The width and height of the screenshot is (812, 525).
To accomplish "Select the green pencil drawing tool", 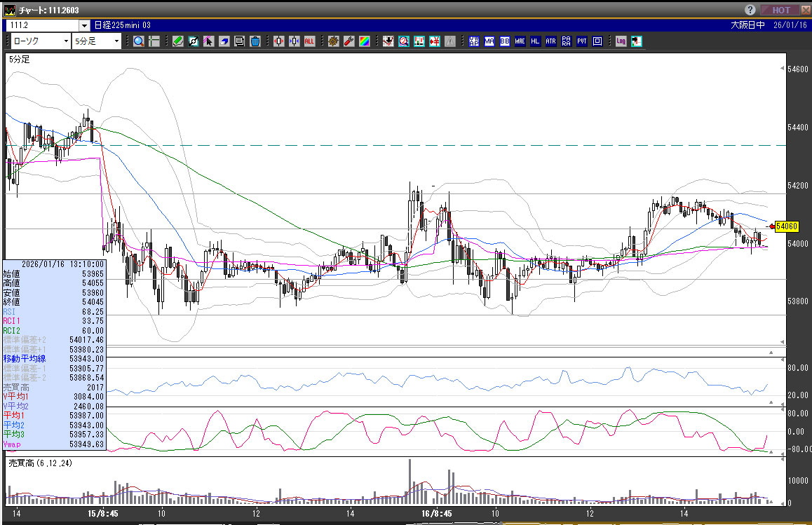I will point(177,41).
